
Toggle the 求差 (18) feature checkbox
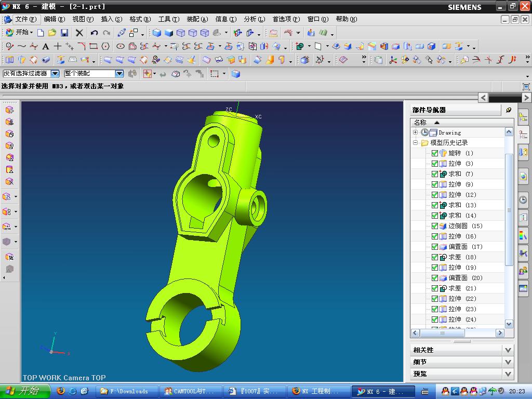[x=435, y=257]
